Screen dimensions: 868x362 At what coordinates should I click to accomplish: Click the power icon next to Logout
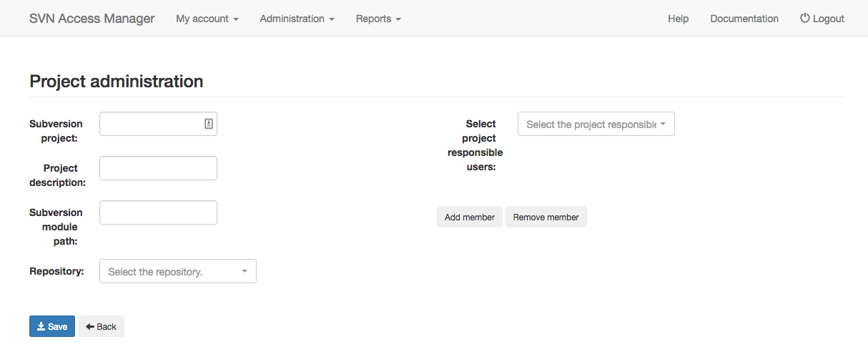(x=804, y=19)
